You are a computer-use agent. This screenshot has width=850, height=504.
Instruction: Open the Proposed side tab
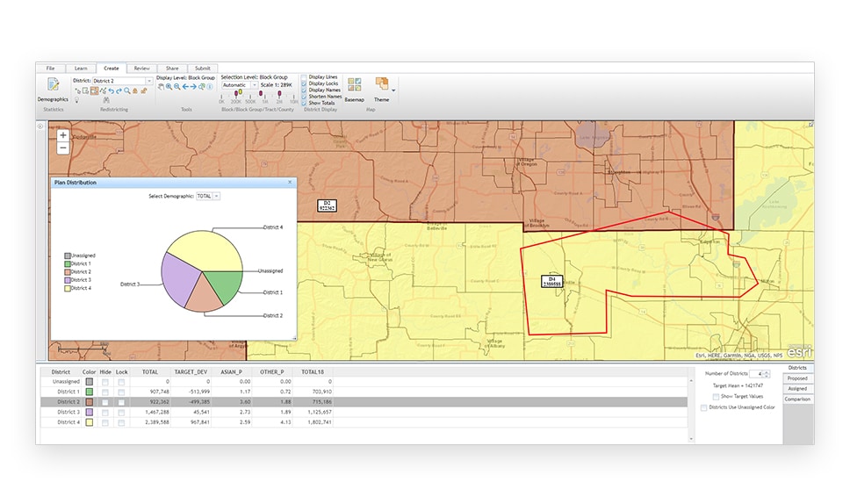798,378
